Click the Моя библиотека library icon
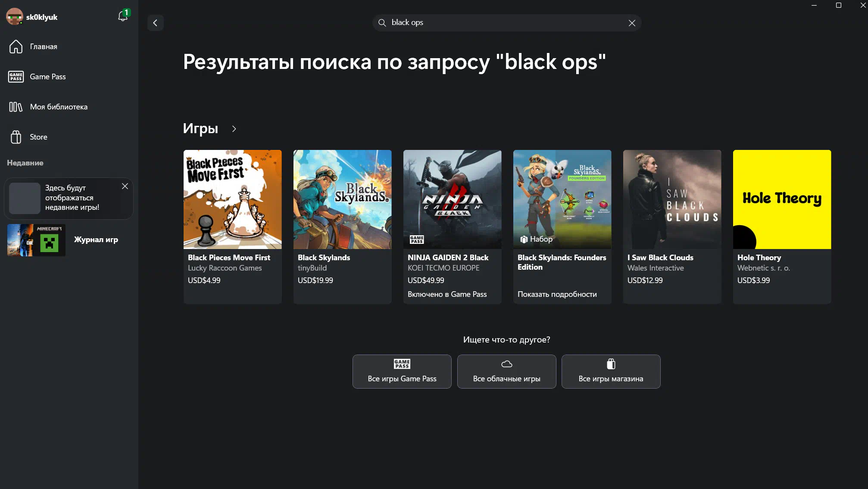The image size is (868, 489). (16, 107)
